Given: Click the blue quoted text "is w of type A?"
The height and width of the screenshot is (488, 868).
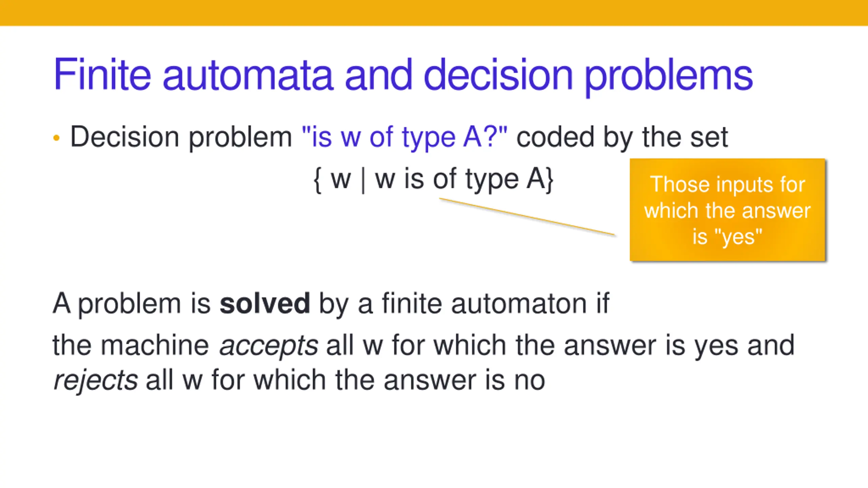Looking at the screenshot, I should click(x=404, y=137).
